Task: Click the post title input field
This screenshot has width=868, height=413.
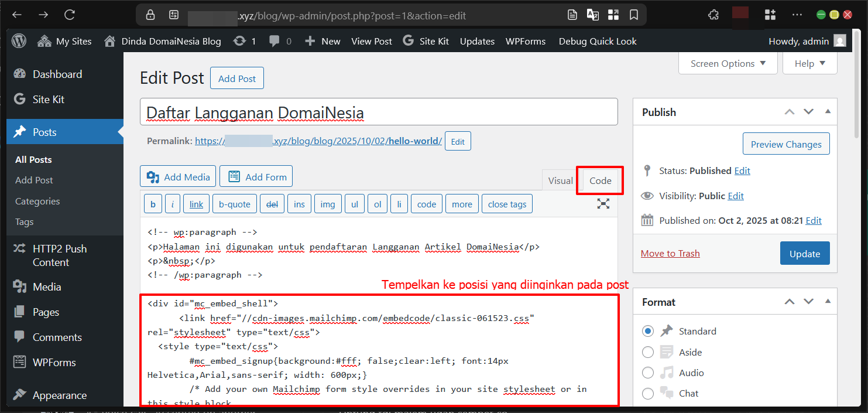Action: [378, 111]
